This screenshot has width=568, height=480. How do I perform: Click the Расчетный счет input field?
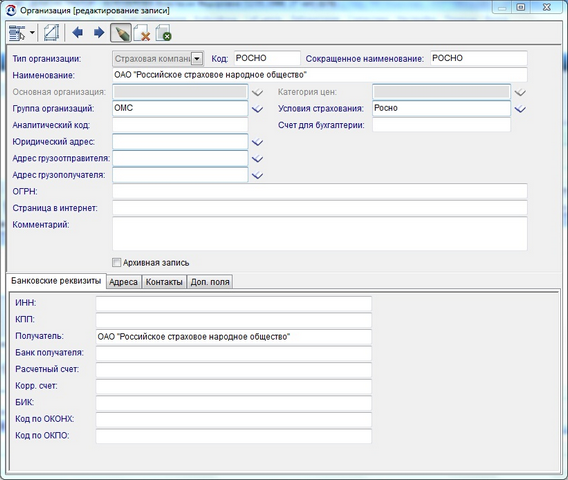[234, 370]
